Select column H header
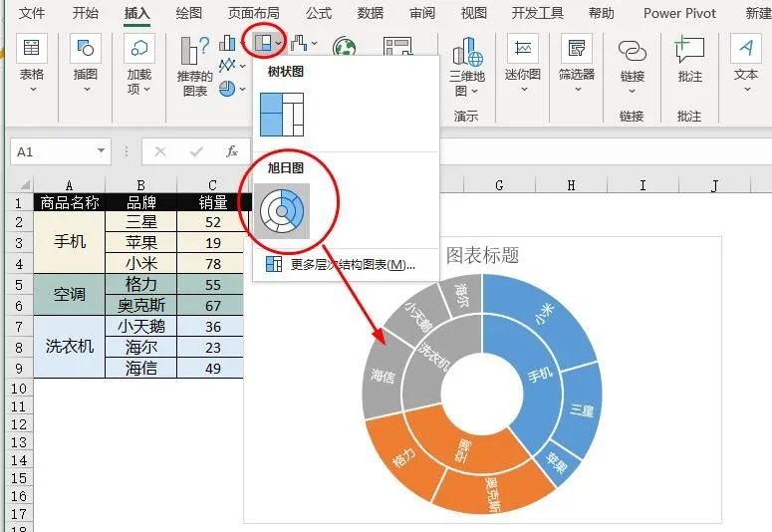The width and height of the screenshot is (772, 532). (571, 185)
